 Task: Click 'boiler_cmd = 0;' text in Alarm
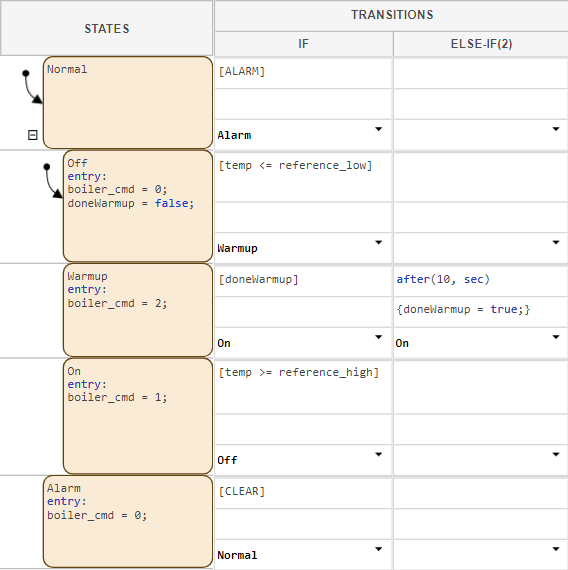[97, 515]
